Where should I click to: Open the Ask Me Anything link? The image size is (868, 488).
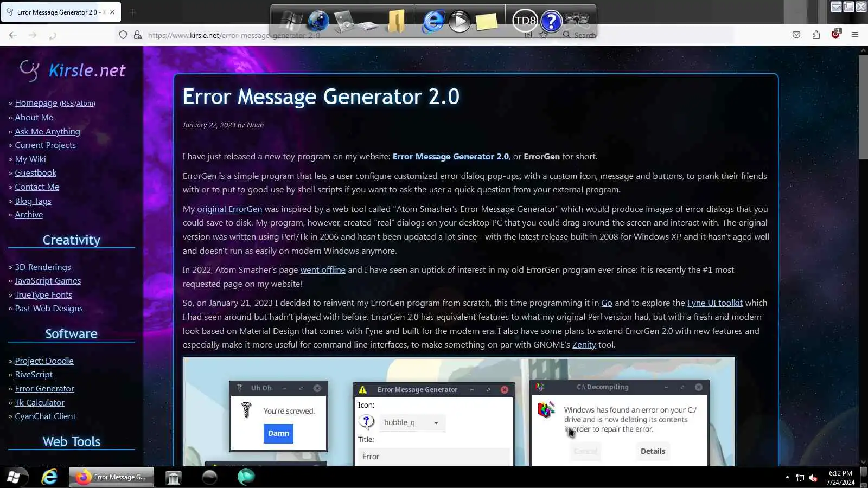tap(47, 131)
